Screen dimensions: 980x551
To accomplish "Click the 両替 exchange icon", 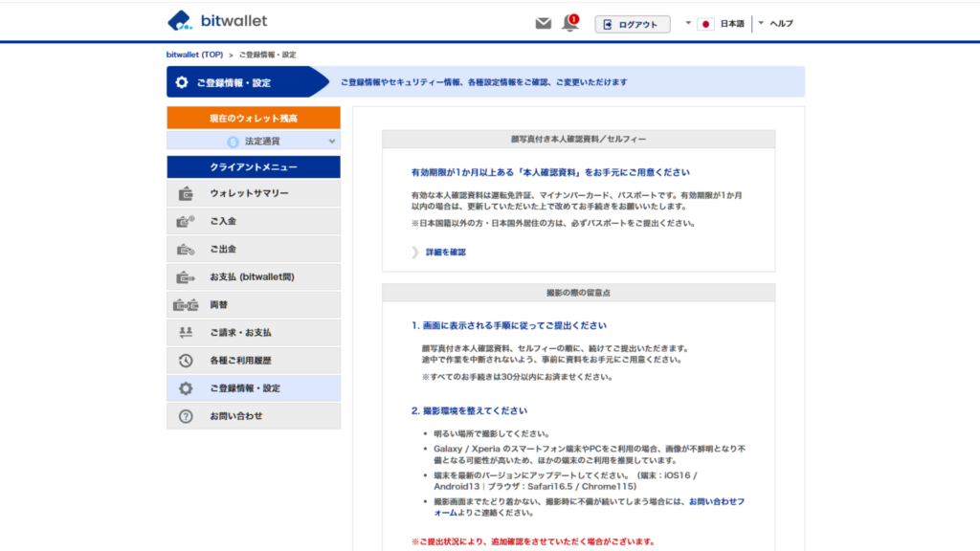I will click(x=186, y=305).
